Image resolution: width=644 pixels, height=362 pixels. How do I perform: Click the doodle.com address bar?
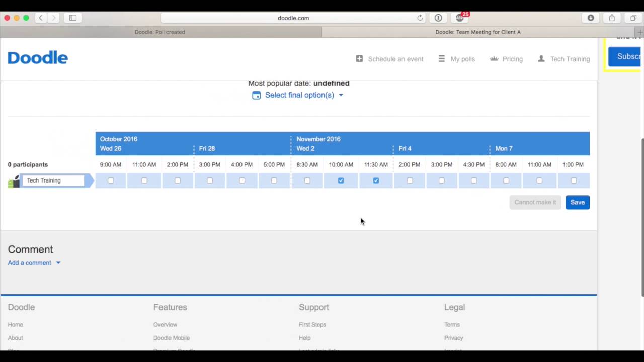pyautogui.click(x=293, y=18)
